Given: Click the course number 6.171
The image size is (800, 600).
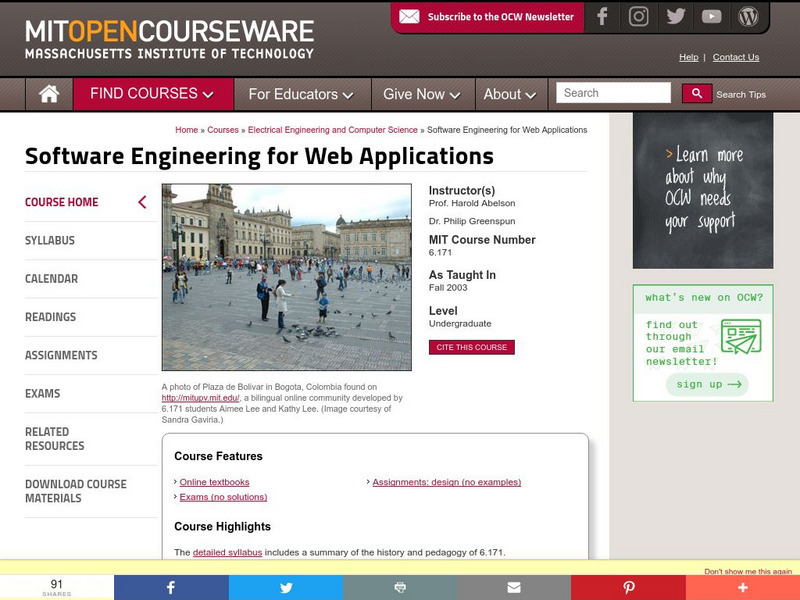Looking at the screenshot, I should 440,253.
